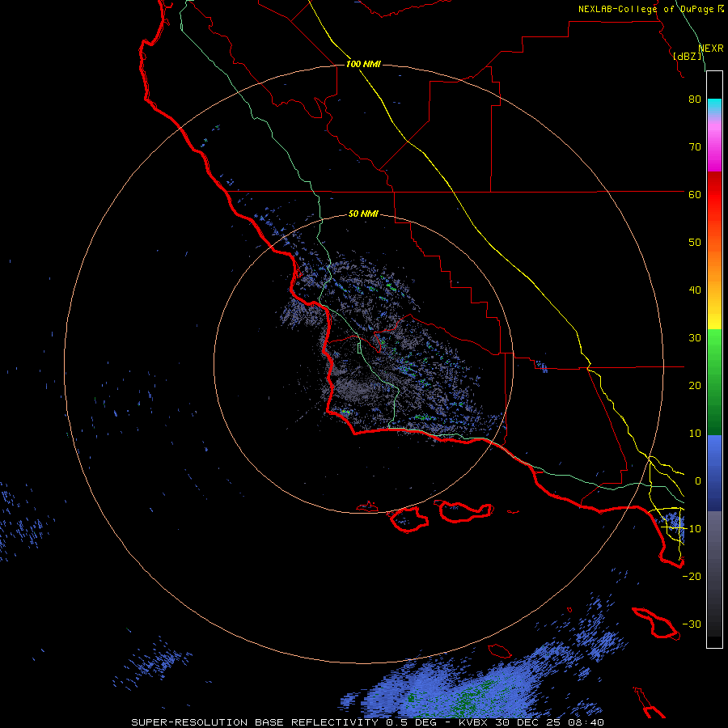
Task: Click the KVBX station identifier in the caption
Action: (475, 722)
